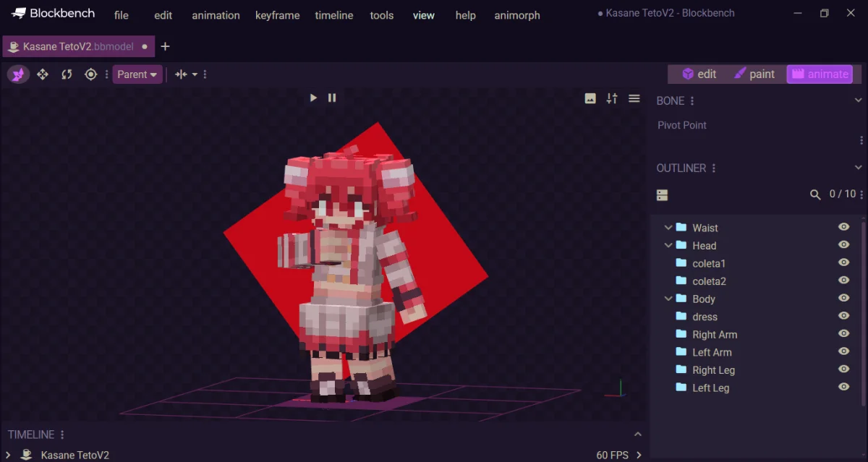Open the timeline menu
The image size is (868, 462).
click(x=334, y=15)
